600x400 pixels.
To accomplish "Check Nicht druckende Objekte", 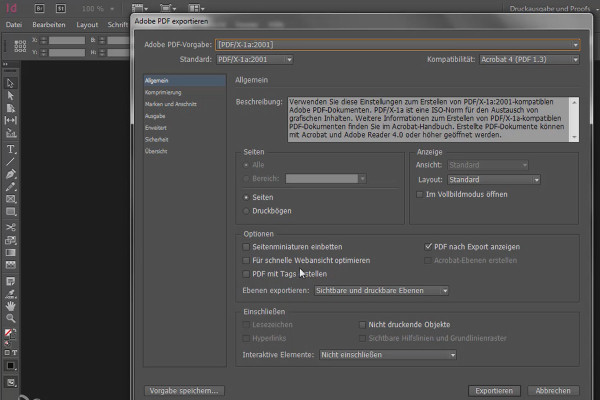I will click(362, 325).
